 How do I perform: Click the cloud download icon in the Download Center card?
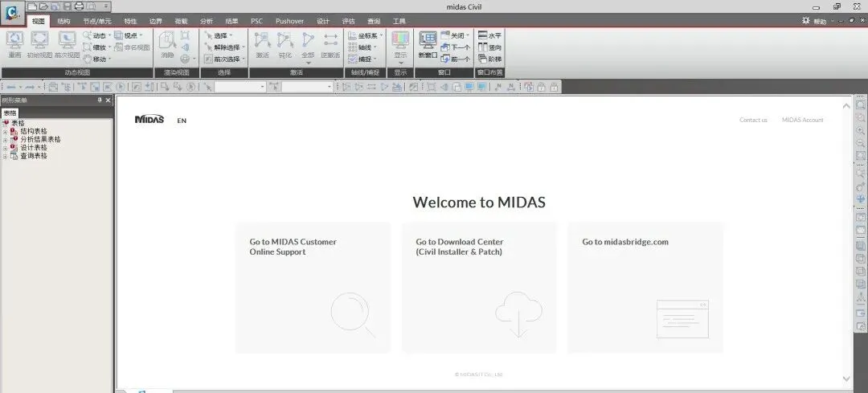[x=518, y=313]
